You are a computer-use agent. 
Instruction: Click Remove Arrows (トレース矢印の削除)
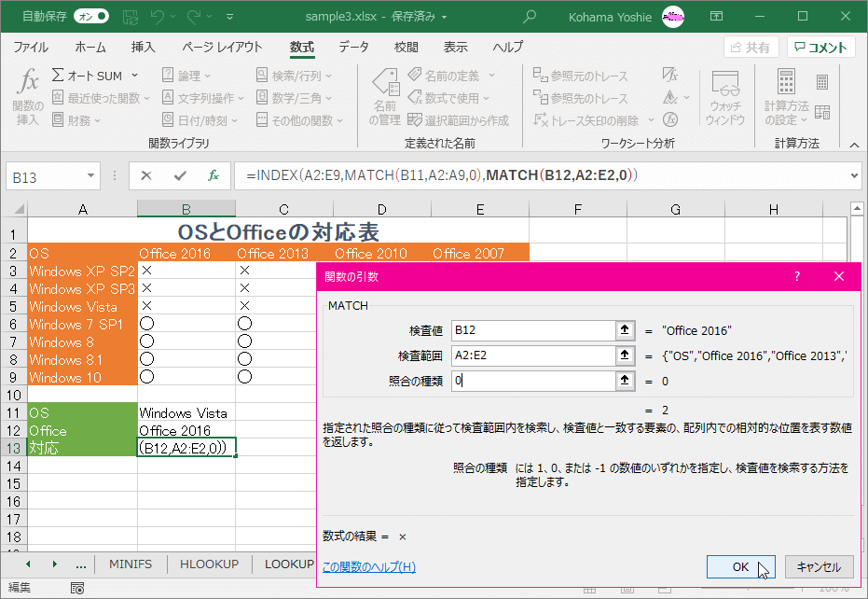click(x=586, y=120)
